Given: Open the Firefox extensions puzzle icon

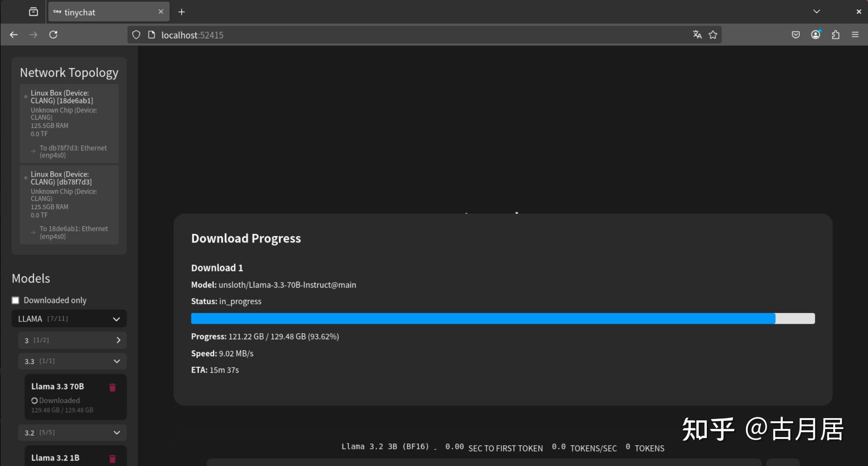Looking at the screenshot, I should [835, 35].
